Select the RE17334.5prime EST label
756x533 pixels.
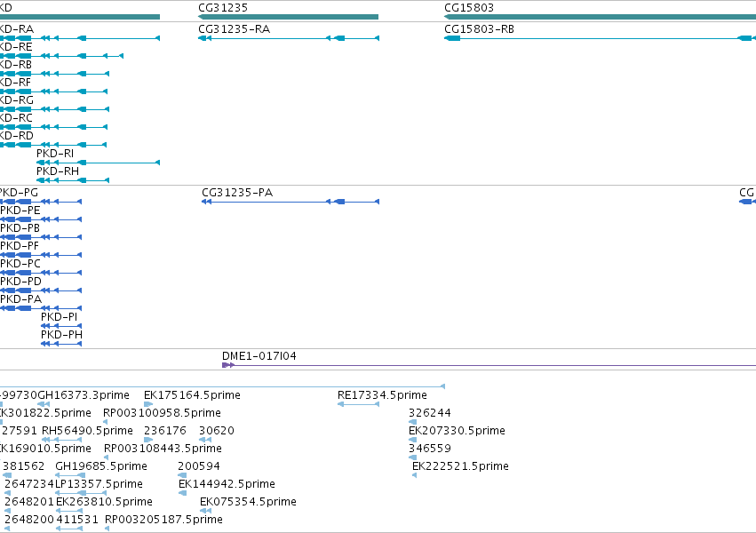[x=382, y=395]
